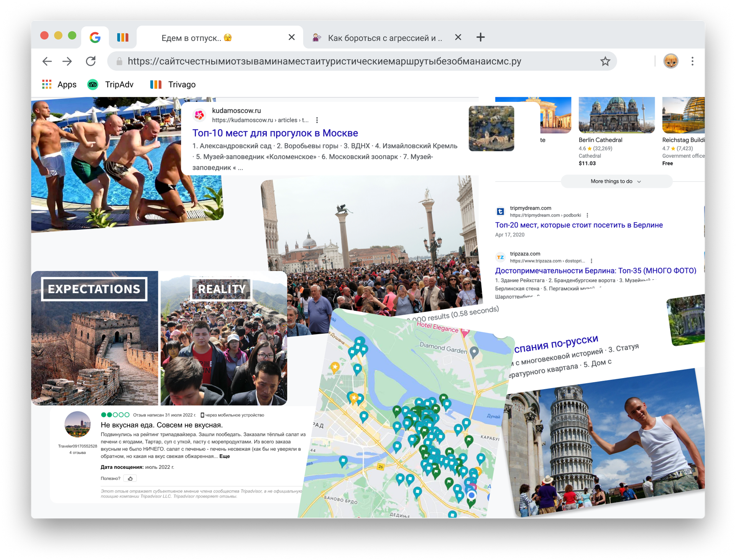Click the tripzaza.com favicon
The height and width of the screenshot is (560, 736).
(x=500, y=257)
